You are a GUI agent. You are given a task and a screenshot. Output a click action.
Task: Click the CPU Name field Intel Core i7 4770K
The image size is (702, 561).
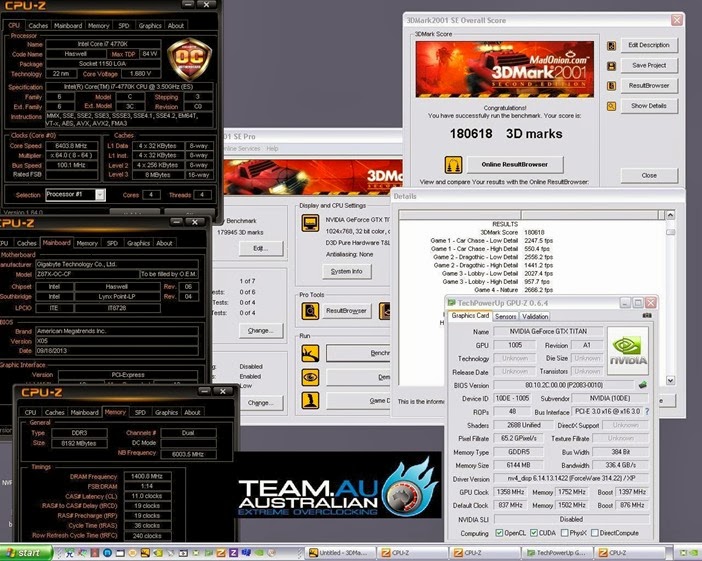pos(103,44)
